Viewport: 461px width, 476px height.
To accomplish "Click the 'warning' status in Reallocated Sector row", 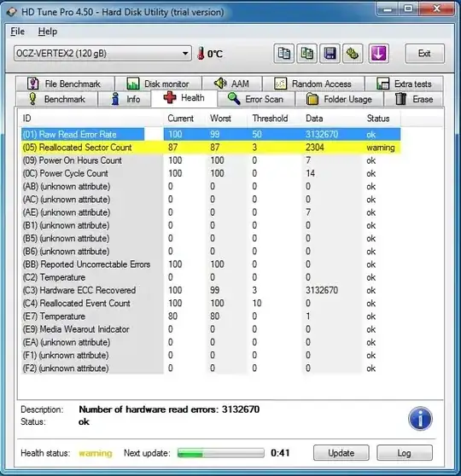I will (381, 148).
